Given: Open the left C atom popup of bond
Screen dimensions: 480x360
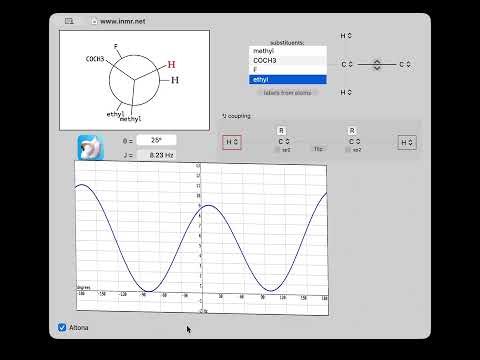Looking at the screenshot, I should 347,64.
